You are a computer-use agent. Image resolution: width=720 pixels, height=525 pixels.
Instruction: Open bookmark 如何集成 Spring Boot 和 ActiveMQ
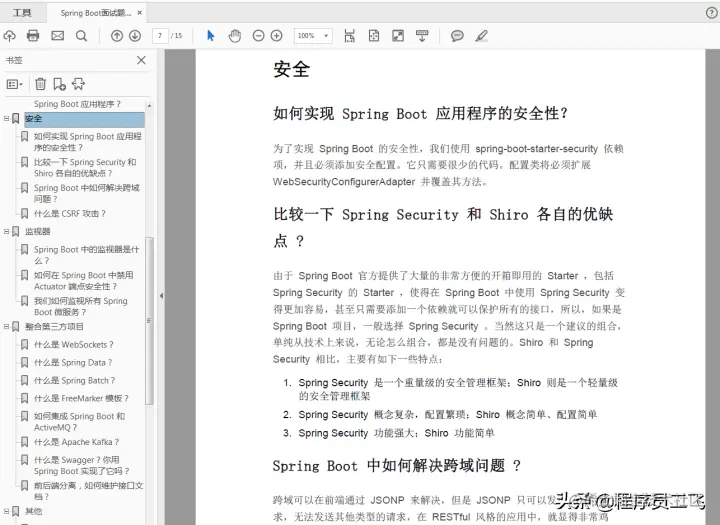[79, 422]
